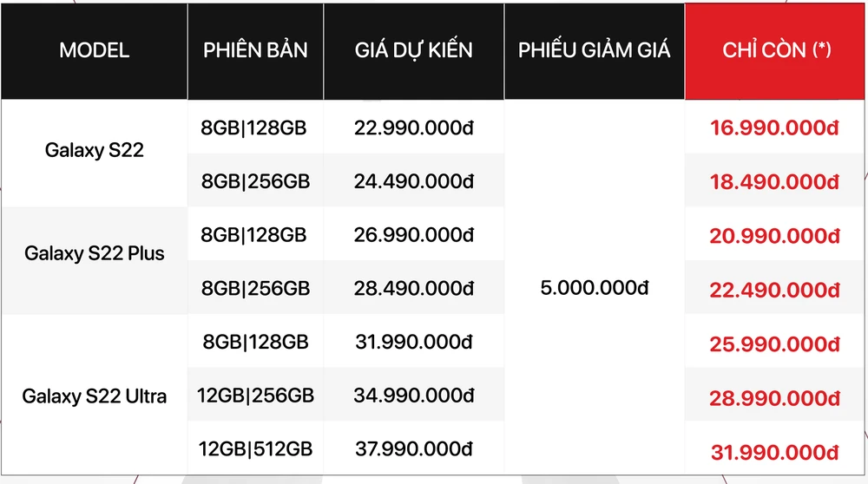Select the PHIẾU GIẢM GIÁ header
Viewport: 868px width, 484px height.
coord(594,50)
